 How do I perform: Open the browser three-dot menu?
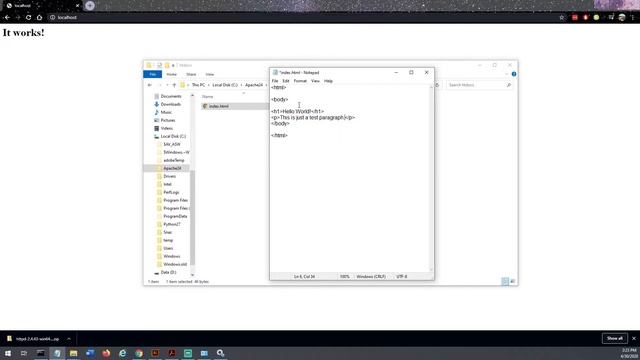coord(633,18)
